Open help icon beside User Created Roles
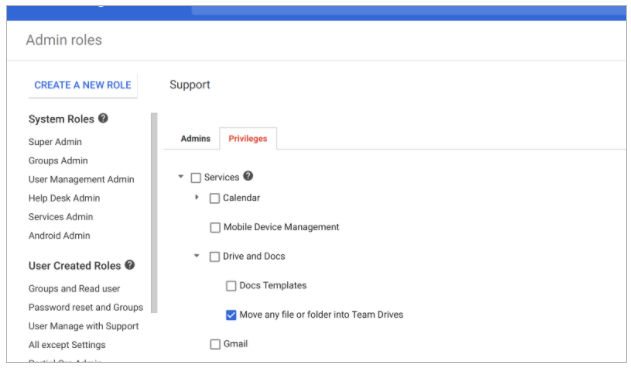631x368 pixels. [x=130, y=265]
